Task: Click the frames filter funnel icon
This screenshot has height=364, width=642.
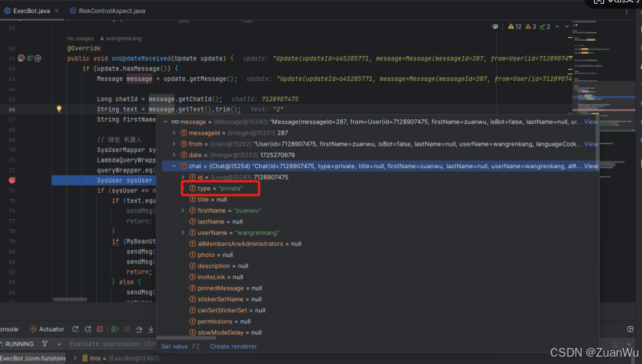Action: point(45,344)
